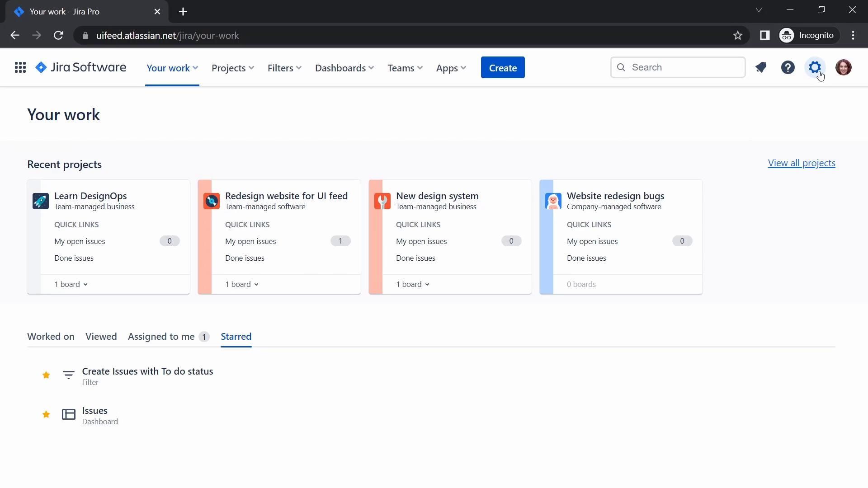The width and height of the screenshot is (868, 488).
Task: Open the settings gear icon
Action: coord(815,68)
